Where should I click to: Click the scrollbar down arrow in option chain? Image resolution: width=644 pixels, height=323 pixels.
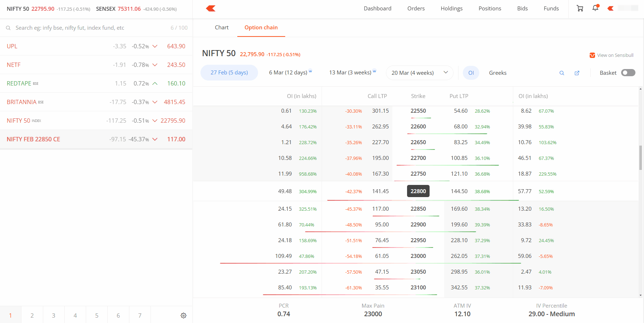pos(640,295)
